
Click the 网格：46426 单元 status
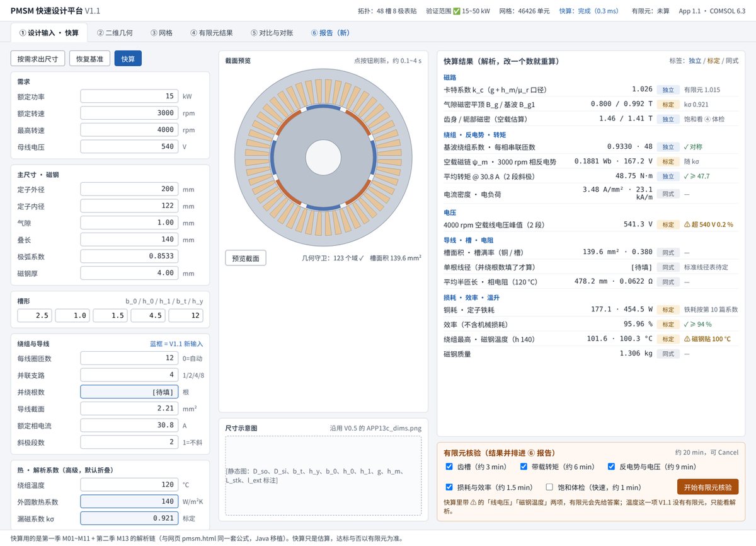pos(524,11)
